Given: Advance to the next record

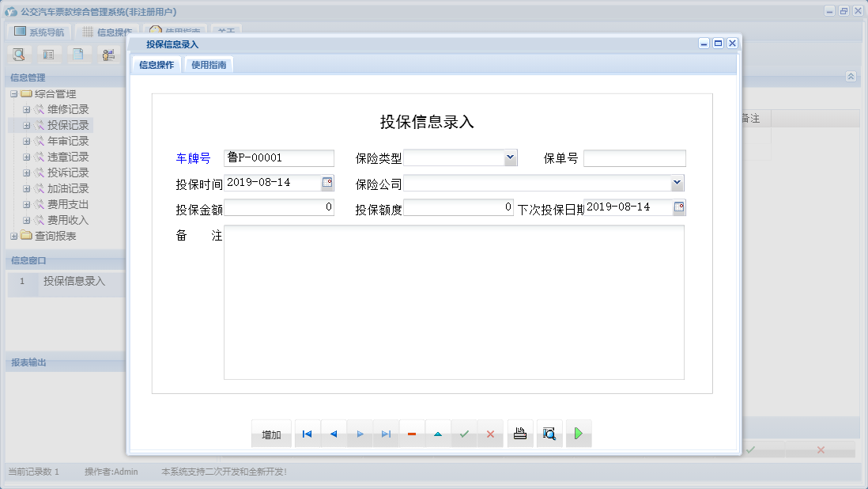Looking at the screenshot, I should point(360,433).
